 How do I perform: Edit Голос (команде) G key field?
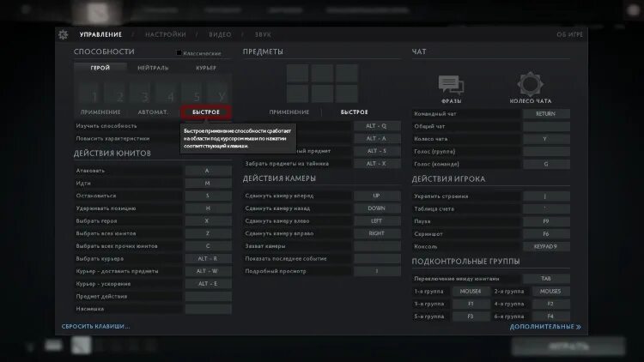[546, 164]
